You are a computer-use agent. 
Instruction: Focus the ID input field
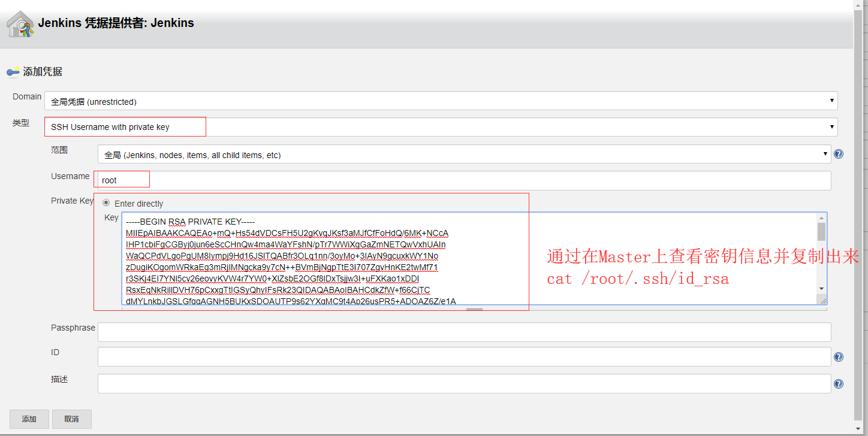tap(464, 357)
